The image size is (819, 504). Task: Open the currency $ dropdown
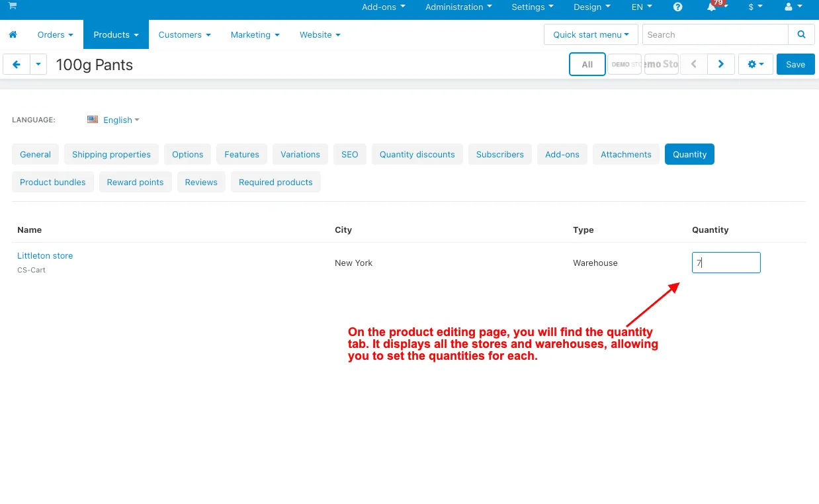point(755,7)
